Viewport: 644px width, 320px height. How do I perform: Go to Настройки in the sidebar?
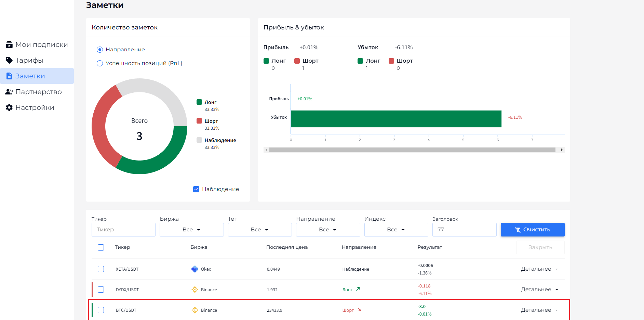tap(35, 107)
